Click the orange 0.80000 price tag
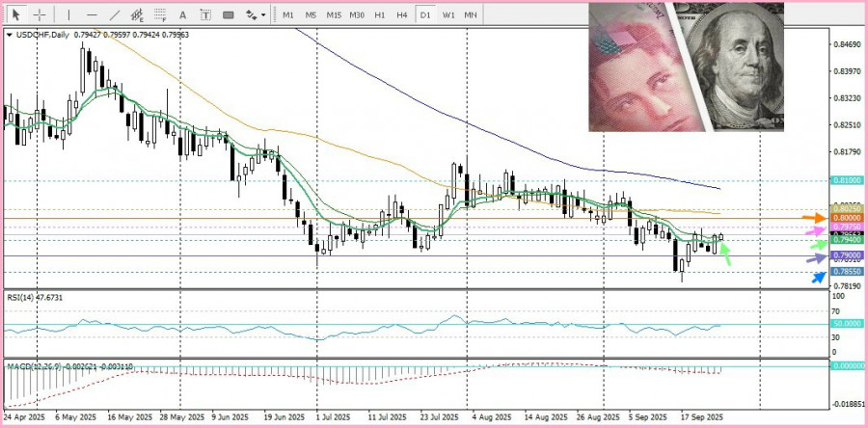The width and height of the screenshot is (868, 428). [847, 219]
